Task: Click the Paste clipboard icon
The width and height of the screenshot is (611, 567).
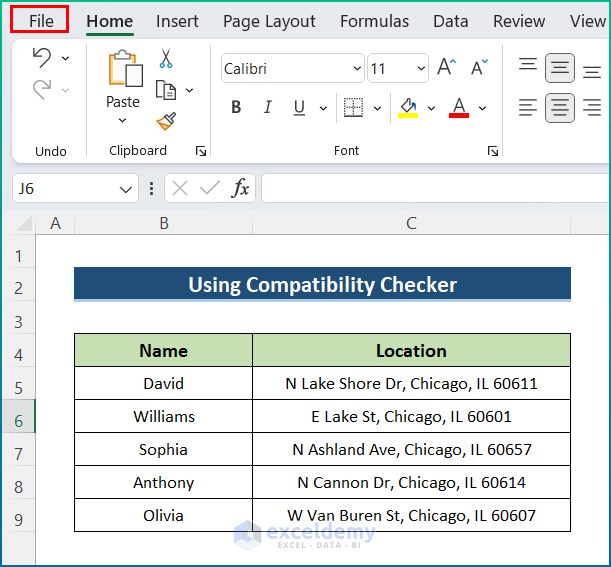Action: 125,68
